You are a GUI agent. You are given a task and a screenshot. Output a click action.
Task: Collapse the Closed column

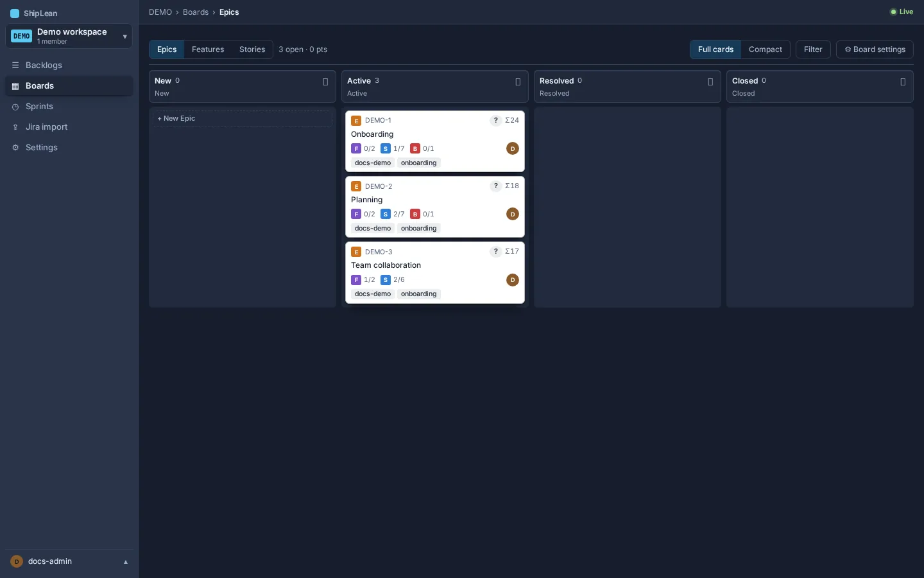[x=903, y=82]
